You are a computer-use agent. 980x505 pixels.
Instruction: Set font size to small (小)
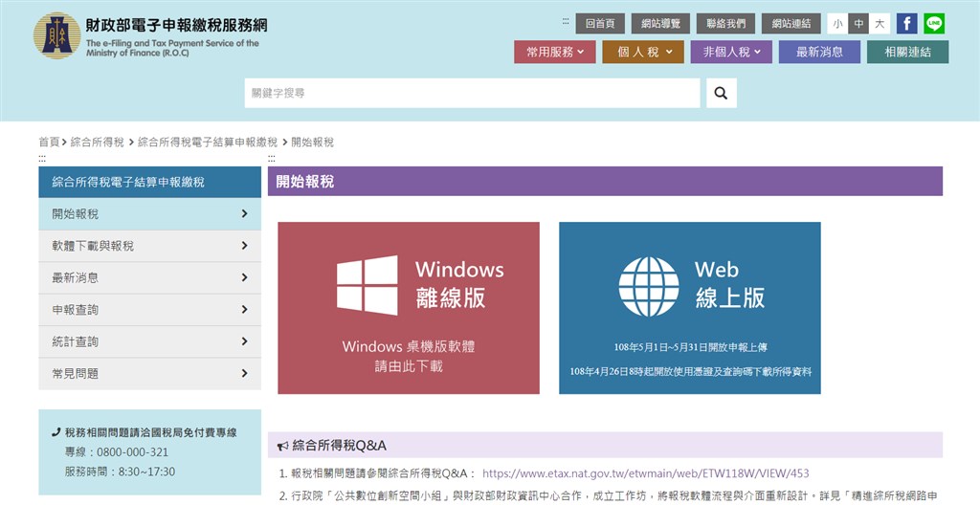click(x=837, y=24)
